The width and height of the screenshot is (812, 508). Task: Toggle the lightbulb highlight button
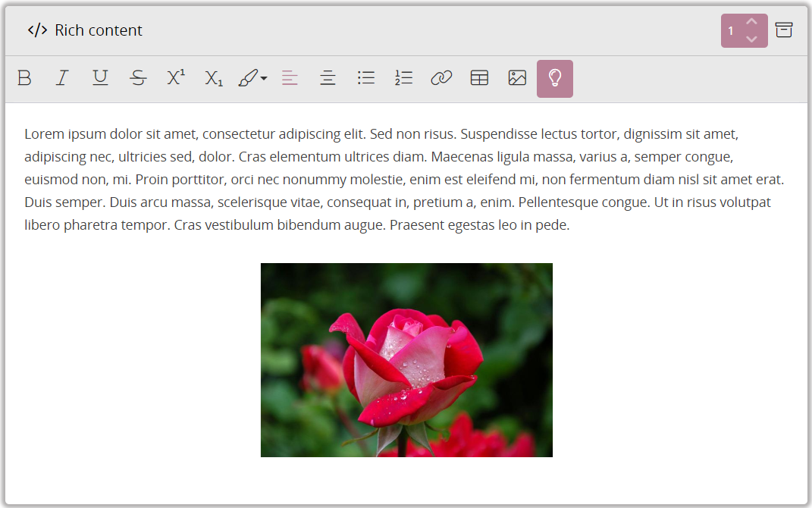click(555, 79)
